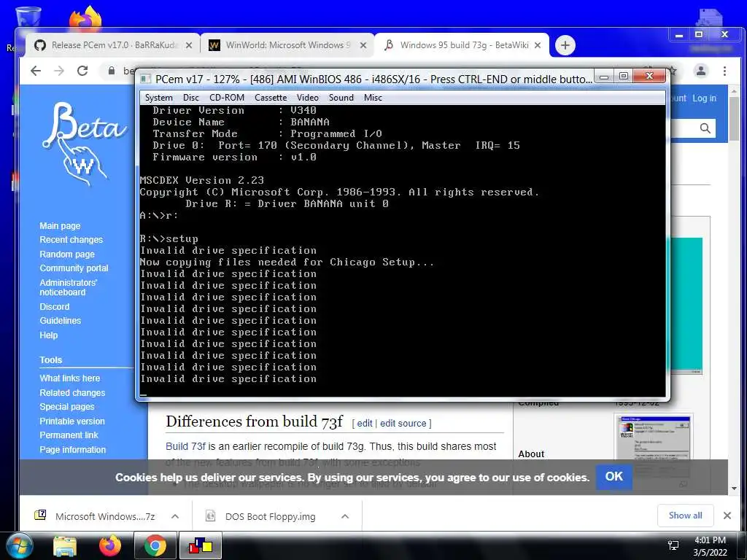
Task: Close the BetaWiki tab
Action: tap(538, 45)
